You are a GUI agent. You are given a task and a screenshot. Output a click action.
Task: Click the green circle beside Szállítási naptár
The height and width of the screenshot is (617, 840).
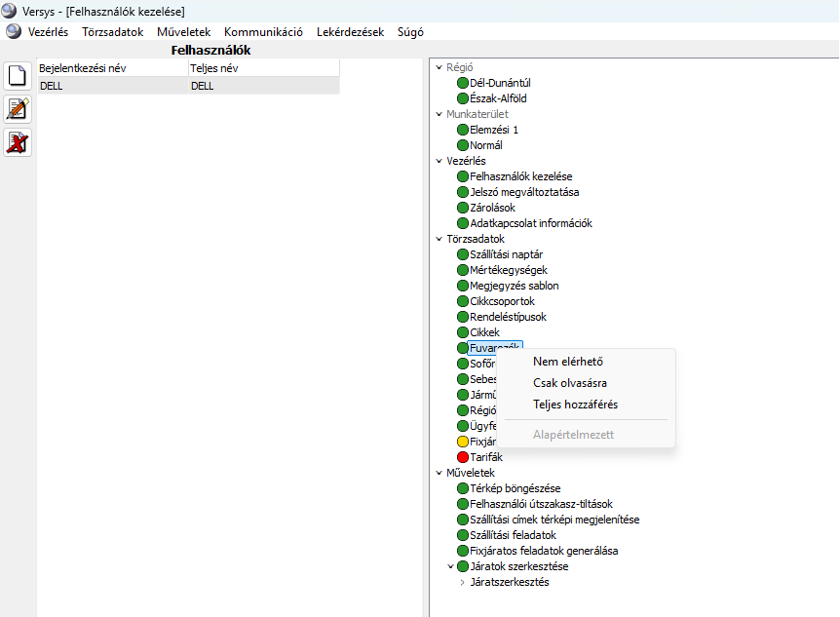click(463, 254)
